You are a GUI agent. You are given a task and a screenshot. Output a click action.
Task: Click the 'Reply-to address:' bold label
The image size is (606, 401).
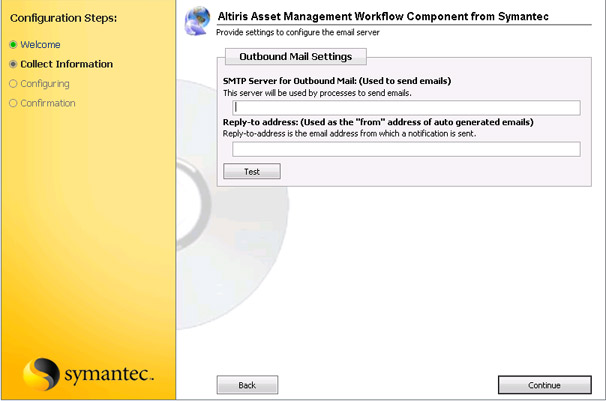378,122
